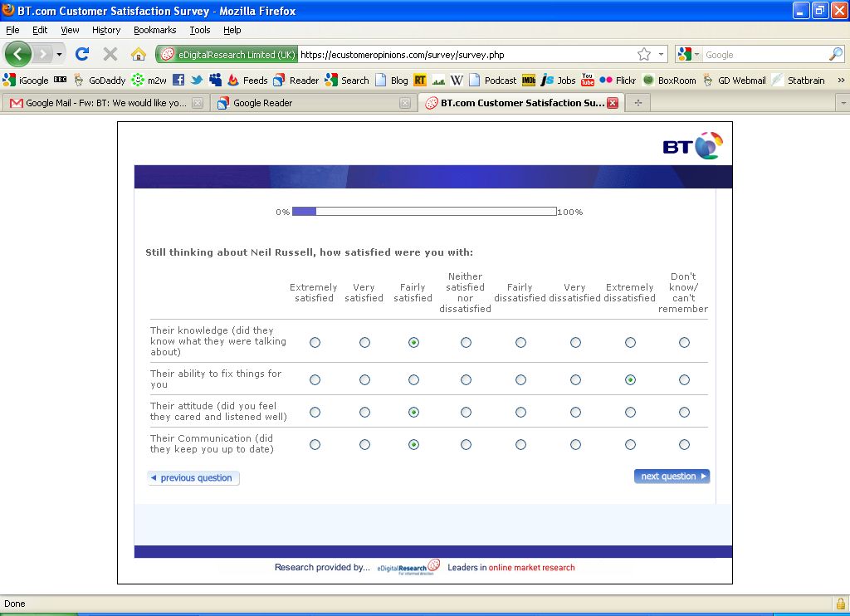Open the Twitter bookmark icon
Viewport: 850px width, 616px height.
pyautogui.click(x=197, y=81)
